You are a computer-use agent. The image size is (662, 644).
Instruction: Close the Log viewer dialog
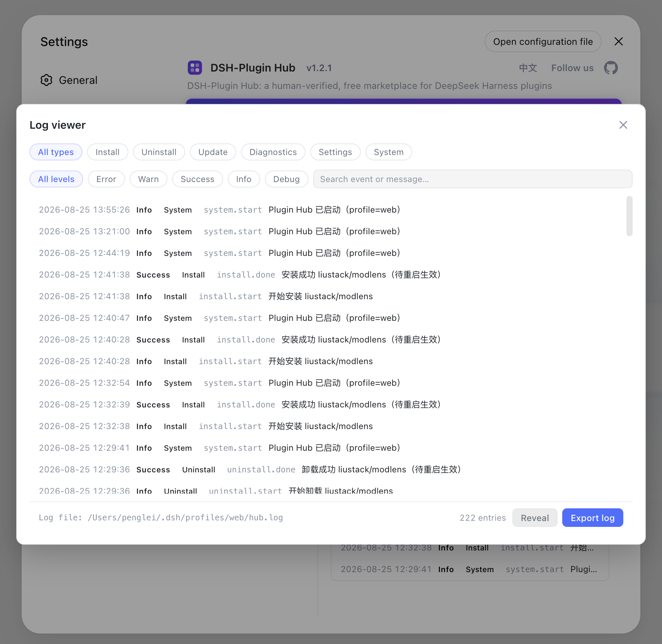[623, 125]
